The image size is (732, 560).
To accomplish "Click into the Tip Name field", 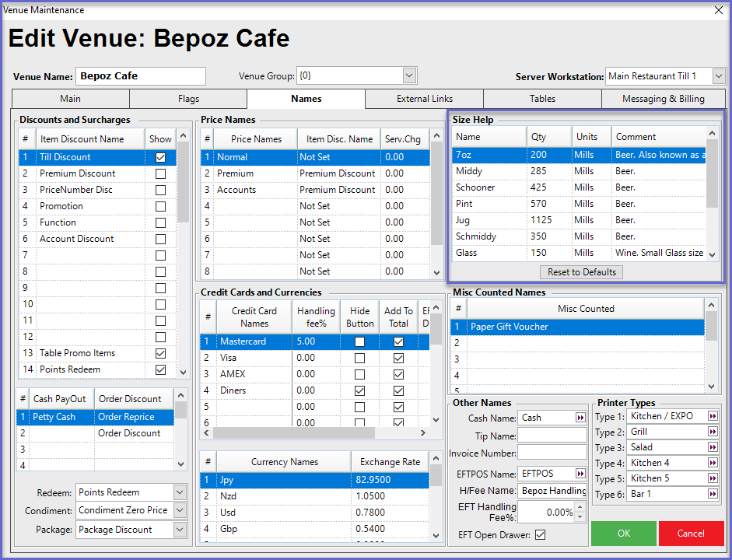I will (x=552, y=436).
